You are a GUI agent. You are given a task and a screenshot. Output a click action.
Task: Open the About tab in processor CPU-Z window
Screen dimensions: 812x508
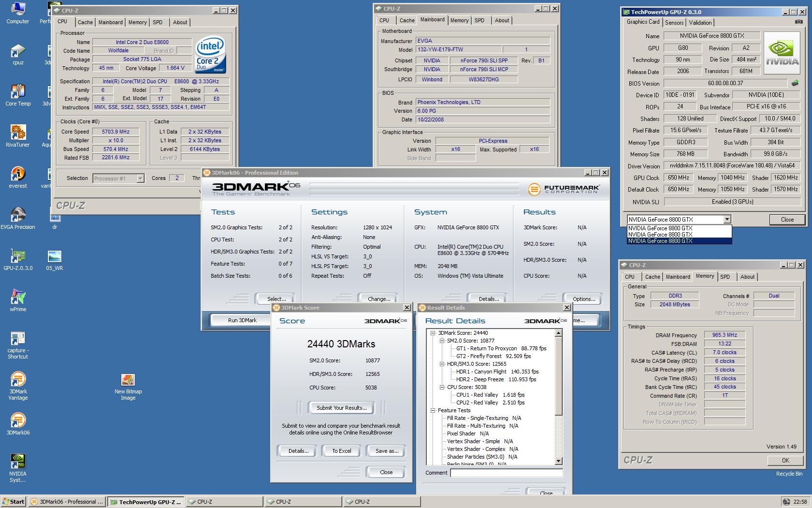pos(180,22)
